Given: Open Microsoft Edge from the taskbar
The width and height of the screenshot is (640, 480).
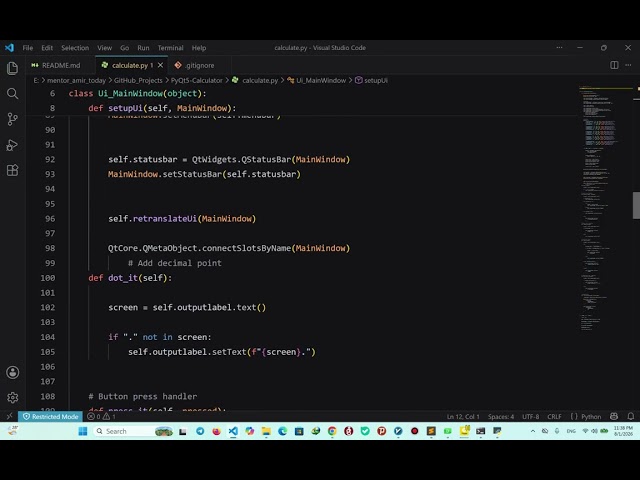Looking at the screenshot, I should click(282, 431).
